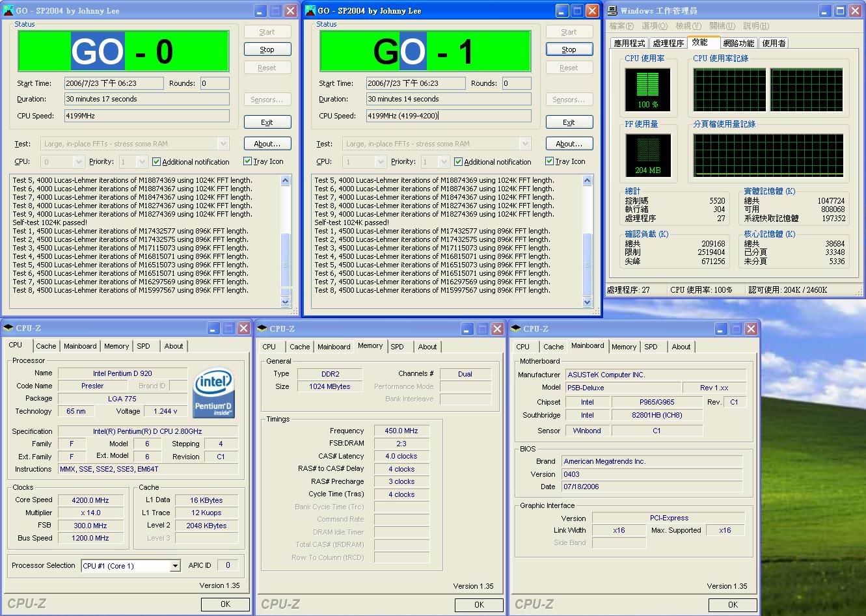Click the CPU usage meter showing 100 %
The image size is (866, 616).
click(647, 90)
